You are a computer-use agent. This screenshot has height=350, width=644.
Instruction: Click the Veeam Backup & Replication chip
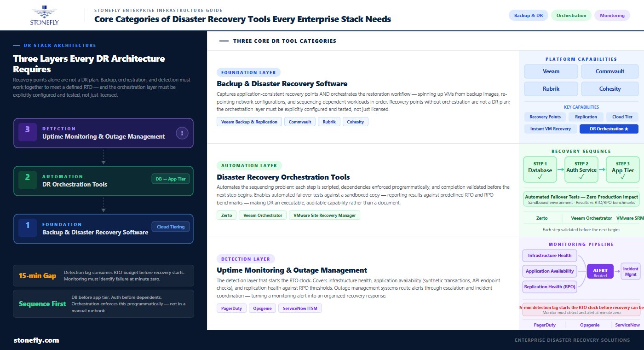click(x=249, y=122)
